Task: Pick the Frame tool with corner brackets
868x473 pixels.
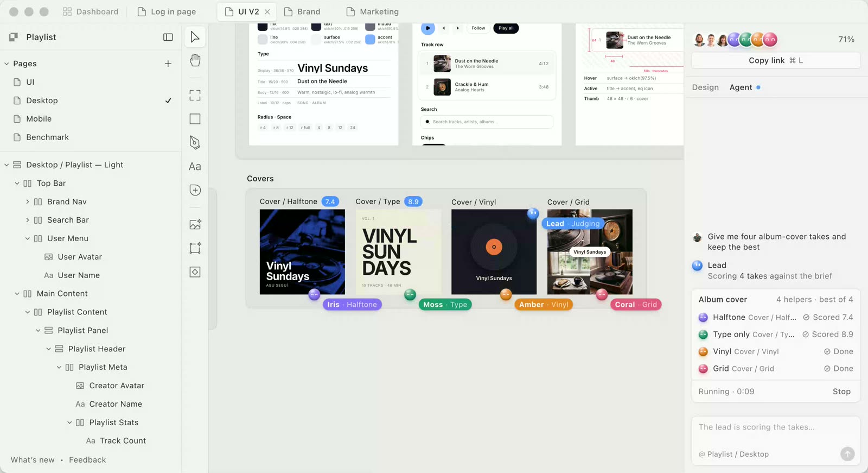Action: (x=195, y=96)
